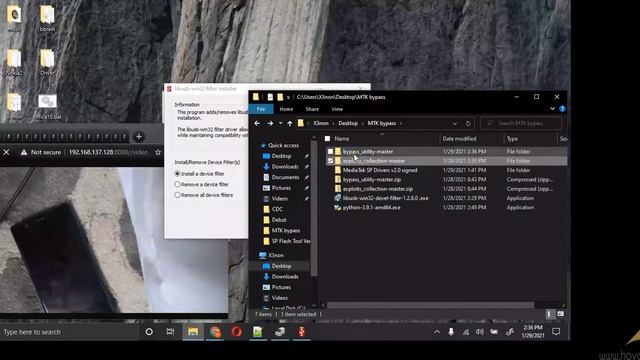Image resolution: width=640 pixels, height=360 pixels.
Task: Sort files by Name column
Action: click(x=342, y=139)
